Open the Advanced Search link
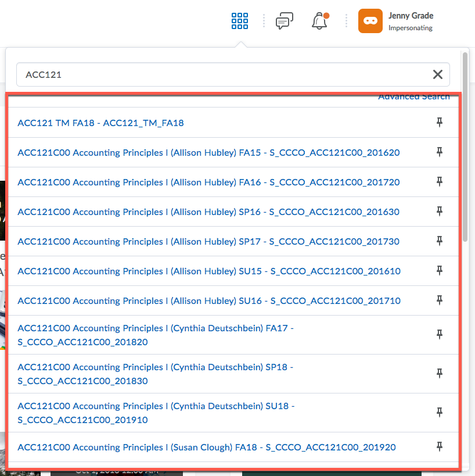 413,97
